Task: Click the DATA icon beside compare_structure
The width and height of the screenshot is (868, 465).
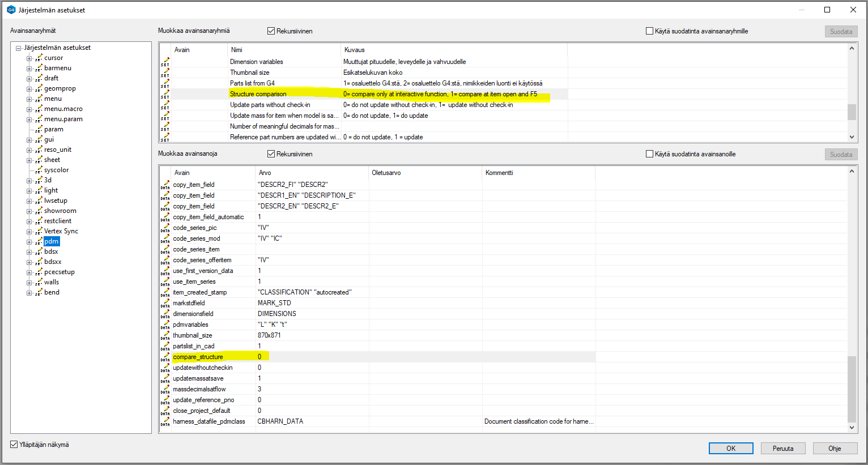Action: tap(165, 357)
